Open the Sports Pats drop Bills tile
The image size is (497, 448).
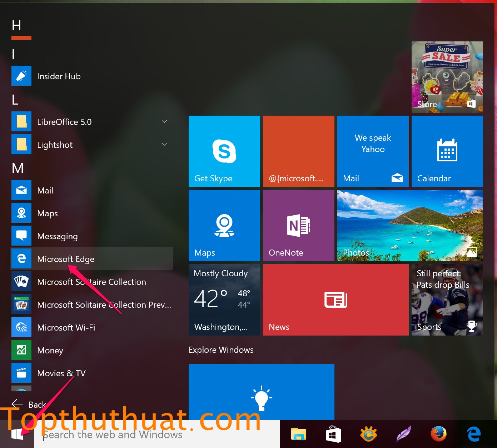coord(447,300)
